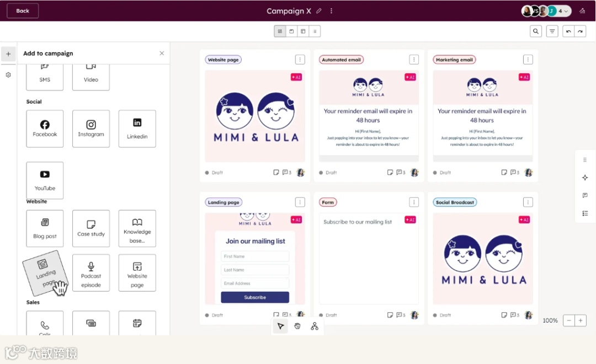Image resolution: width=596 pixels, height=364 pixels.
Task: Add a Video asset
Action: coord(91,77)
